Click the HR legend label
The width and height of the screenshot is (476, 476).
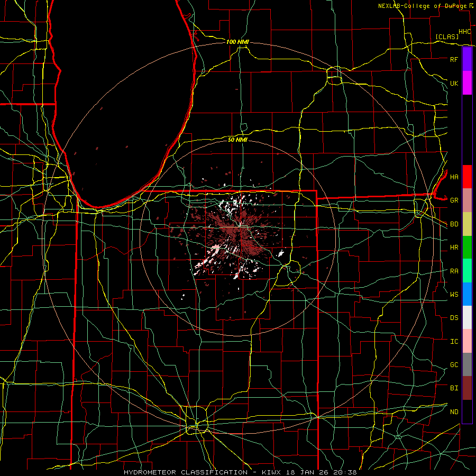point(454,248)
